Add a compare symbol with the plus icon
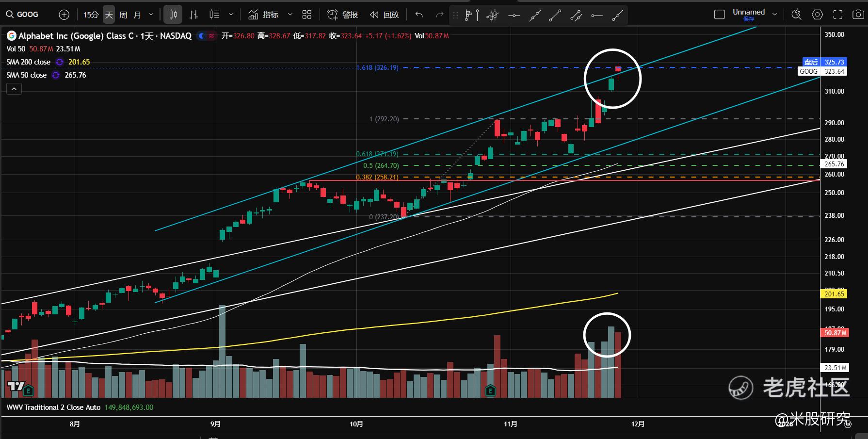The image size is (868, 439). pyautogui.click(x=64, y=15)
